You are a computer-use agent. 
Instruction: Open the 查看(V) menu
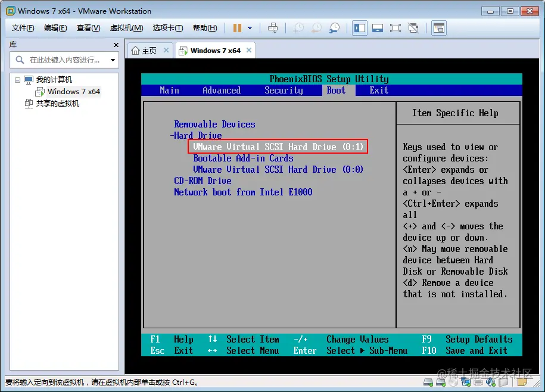(x=89, y=28)
